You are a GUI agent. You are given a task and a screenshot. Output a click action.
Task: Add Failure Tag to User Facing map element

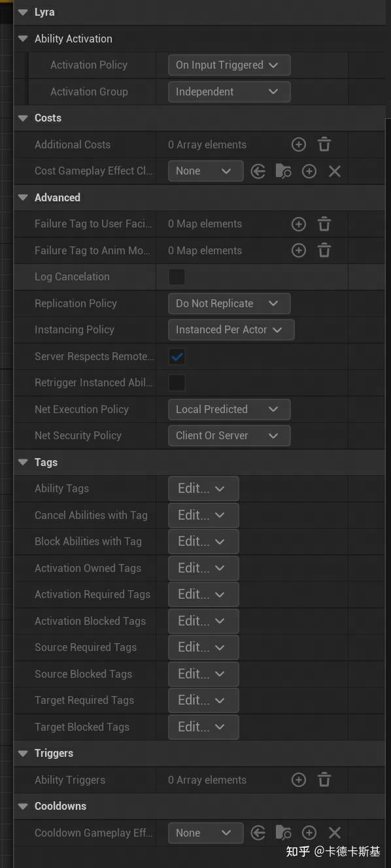298,224
